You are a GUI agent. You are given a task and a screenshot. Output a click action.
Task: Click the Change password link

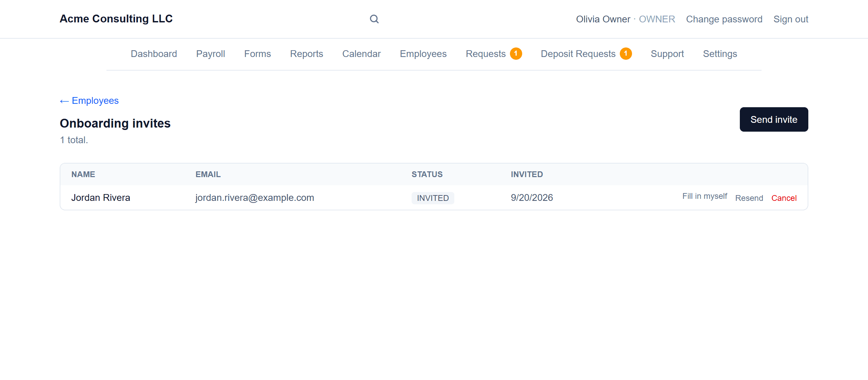[724, 19]
